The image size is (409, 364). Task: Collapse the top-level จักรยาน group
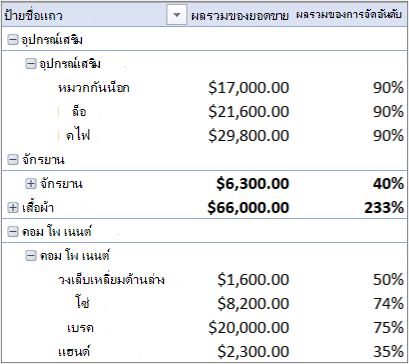pos(13,161)
